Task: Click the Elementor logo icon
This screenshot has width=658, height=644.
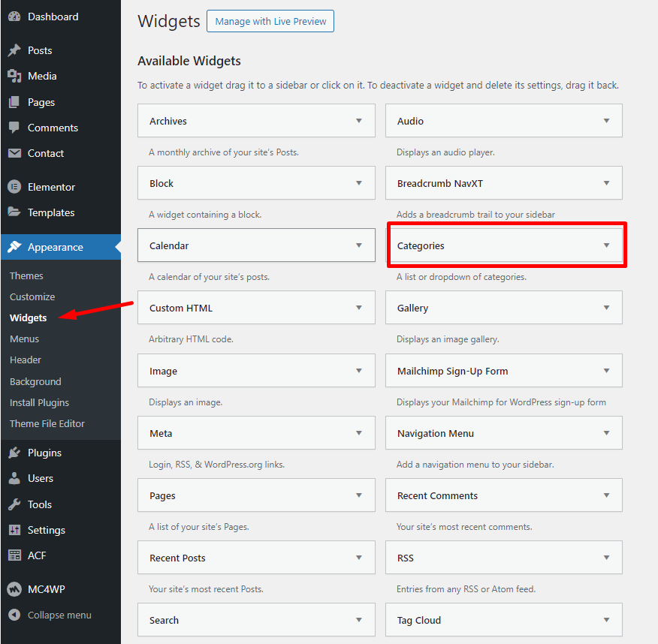Action: pyautogui.click(x=14, y=187)
